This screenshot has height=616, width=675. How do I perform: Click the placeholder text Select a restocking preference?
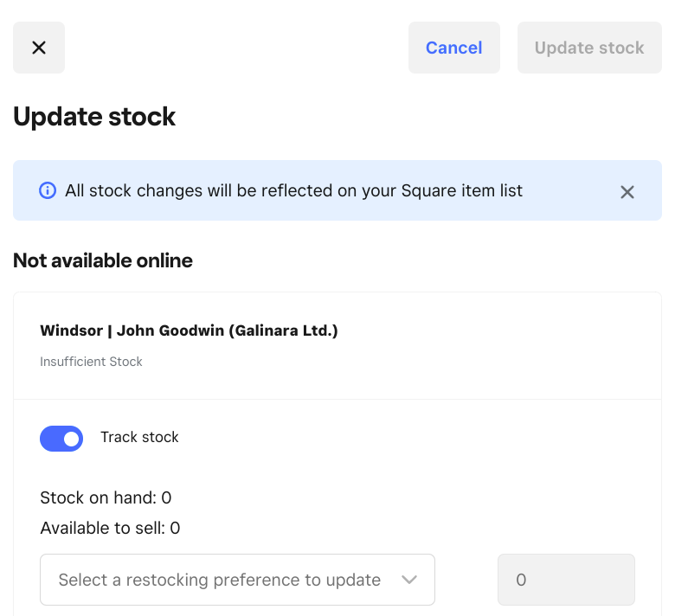click(219, 580)
